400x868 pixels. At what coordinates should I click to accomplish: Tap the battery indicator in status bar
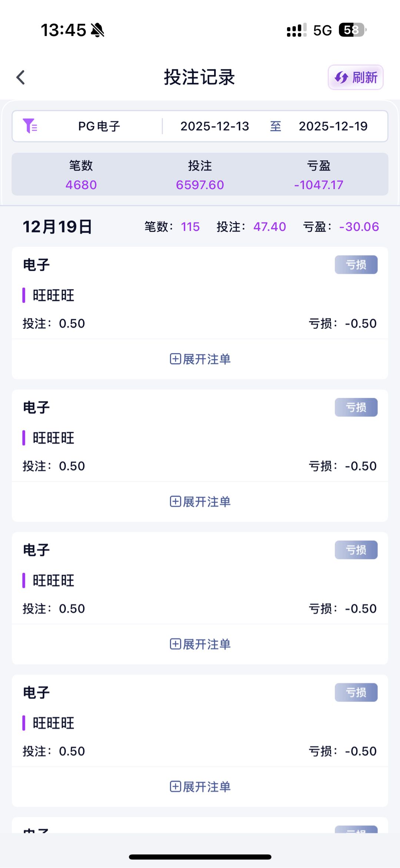tap(352, 30)
